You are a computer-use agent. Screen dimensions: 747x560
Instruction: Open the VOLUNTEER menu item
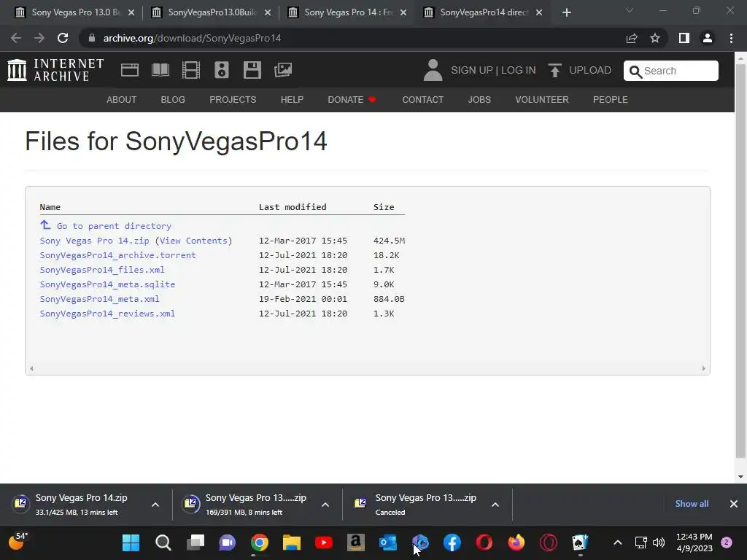(542, 99)
